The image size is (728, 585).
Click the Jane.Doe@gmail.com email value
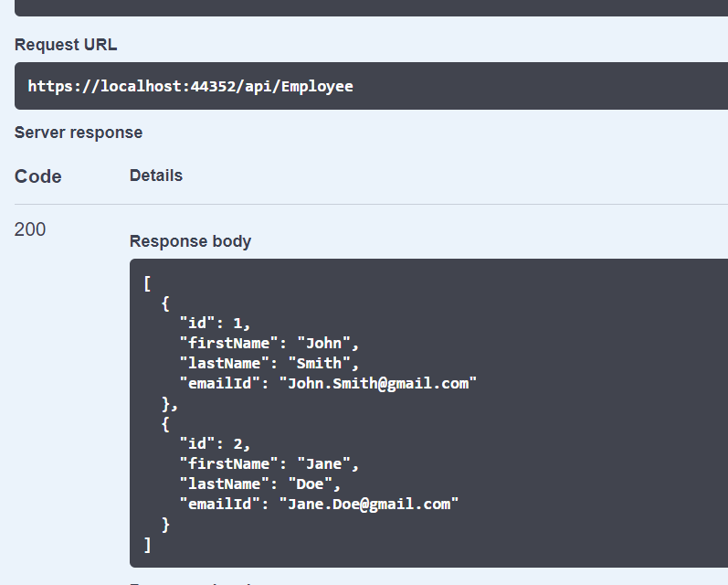(368, 505)
